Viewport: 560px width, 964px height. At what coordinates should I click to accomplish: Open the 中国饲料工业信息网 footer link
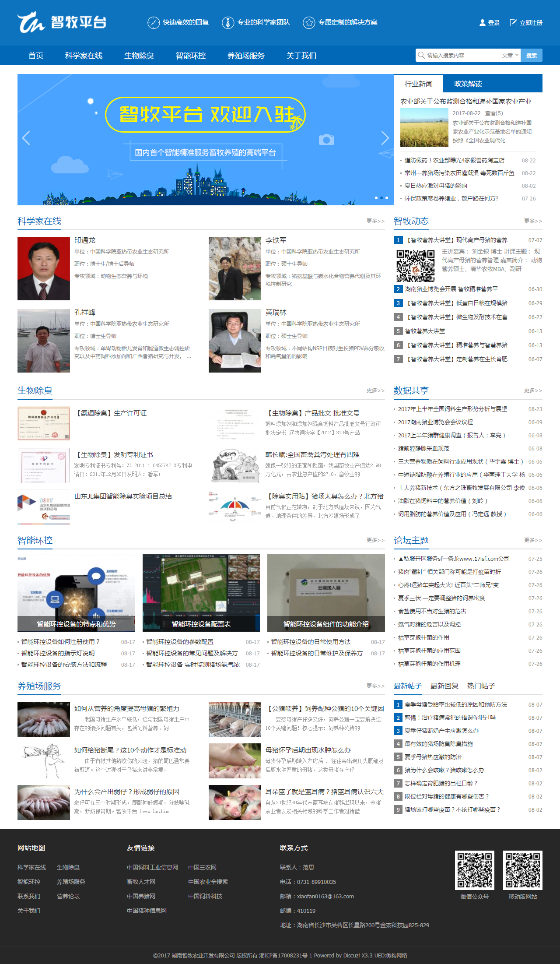pyautogui.click(x=152, y=867)
